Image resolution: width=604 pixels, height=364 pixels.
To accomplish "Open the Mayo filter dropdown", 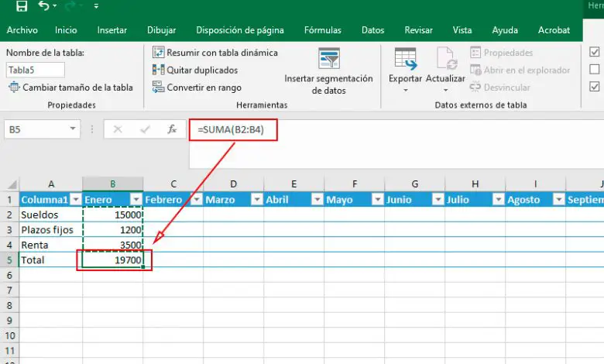I will [378, 199].
